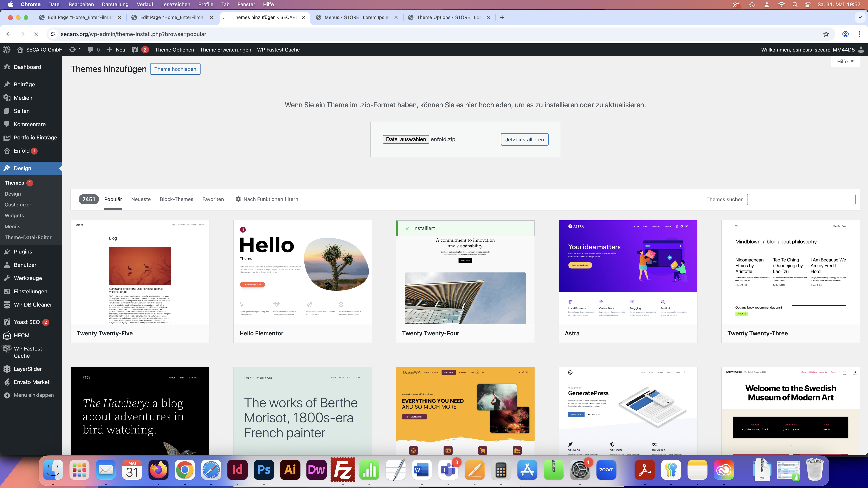Open the updates icon showing 1
This screenshot has height=488, width=868.
75,50
